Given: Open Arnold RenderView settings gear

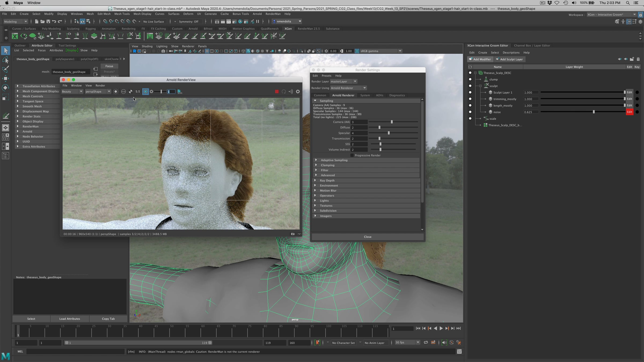Looking at the screenshot, I should click(298, 92).
